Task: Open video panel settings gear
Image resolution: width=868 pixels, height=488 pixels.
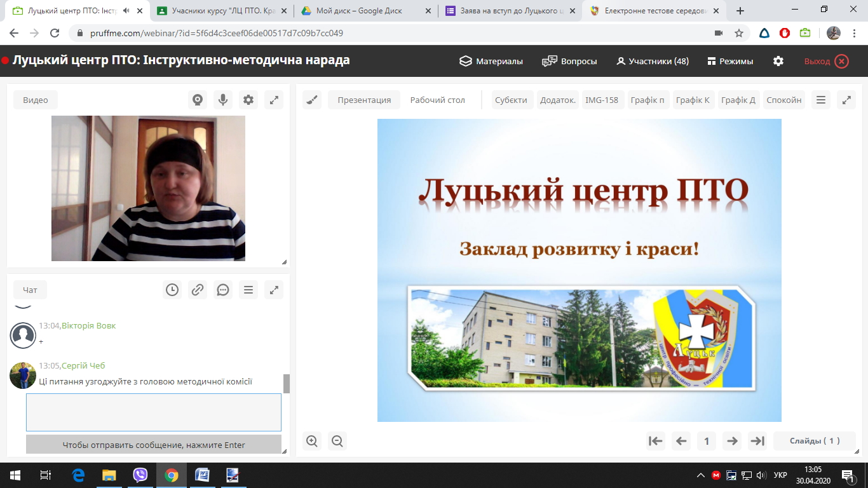Action: coord(248,100)
